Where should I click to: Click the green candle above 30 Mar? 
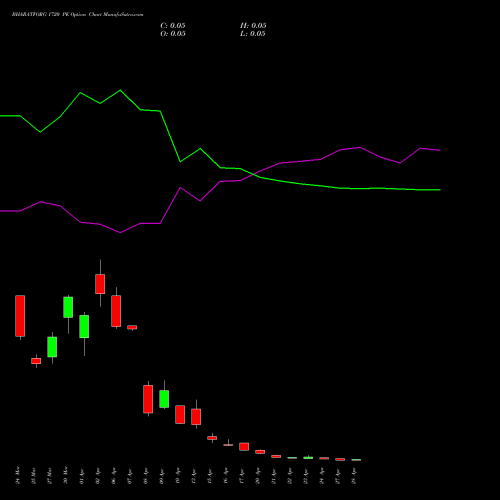click(68, 307)
